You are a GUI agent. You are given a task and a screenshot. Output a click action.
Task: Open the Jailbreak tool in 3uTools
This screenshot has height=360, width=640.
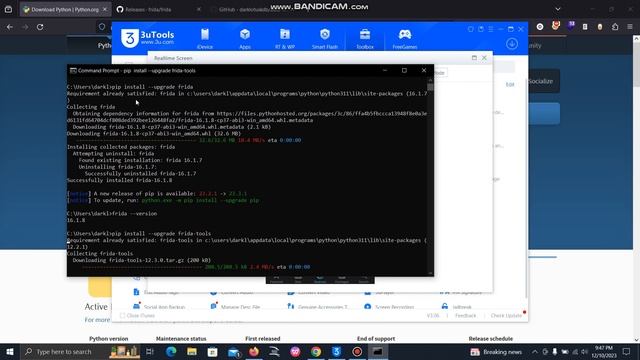click(457, 307)
